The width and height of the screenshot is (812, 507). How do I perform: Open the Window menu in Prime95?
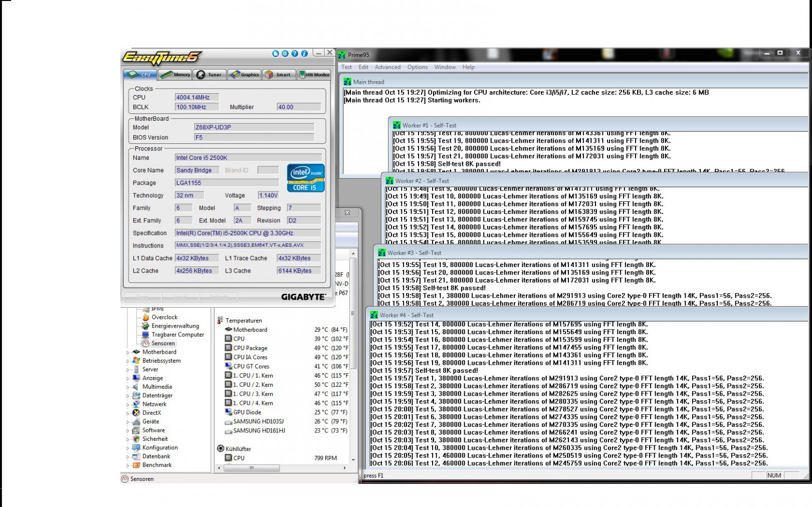445,67
